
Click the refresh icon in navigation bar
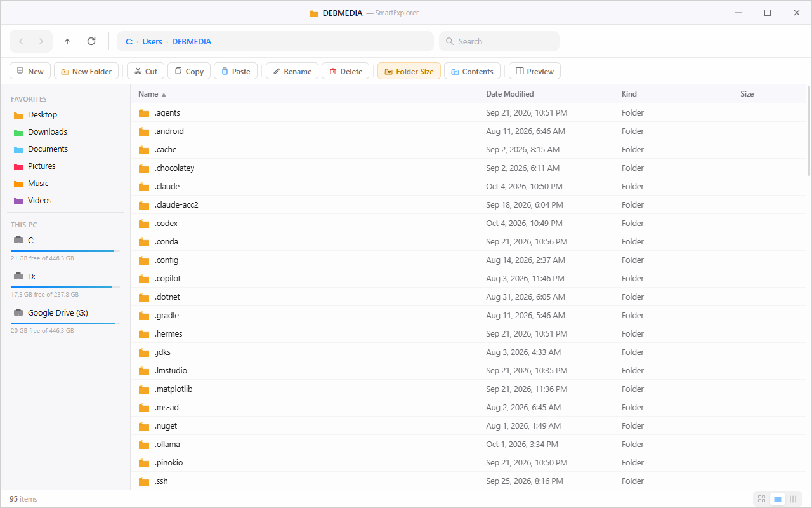coord(91,41)
